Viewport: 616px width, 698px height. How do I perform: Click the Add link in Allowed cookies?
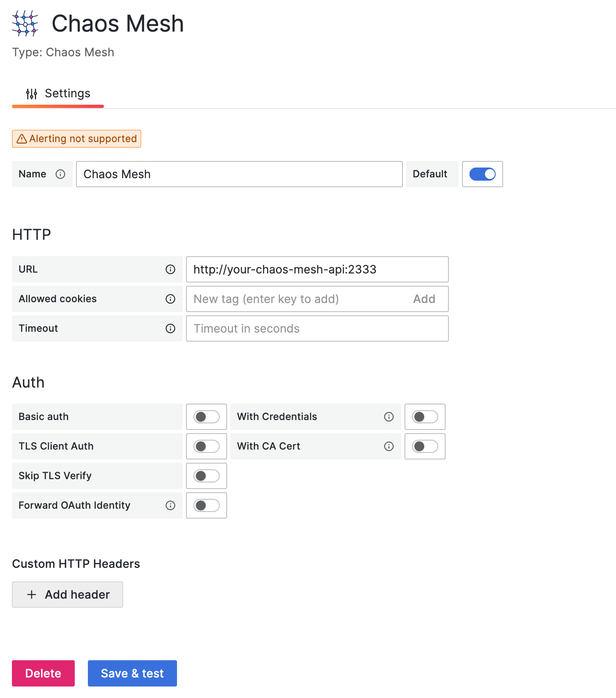(x=424, y=299)
